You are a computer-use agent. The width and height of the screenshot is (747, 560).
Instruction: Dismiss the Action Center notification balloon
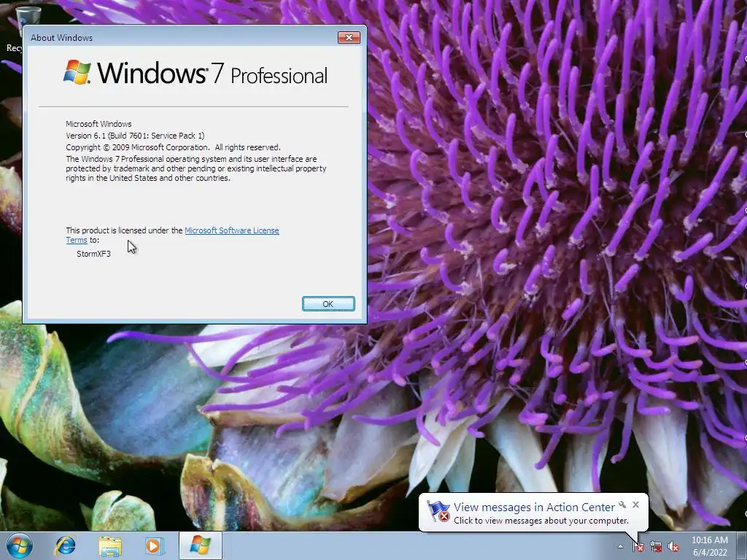[635, 505]
